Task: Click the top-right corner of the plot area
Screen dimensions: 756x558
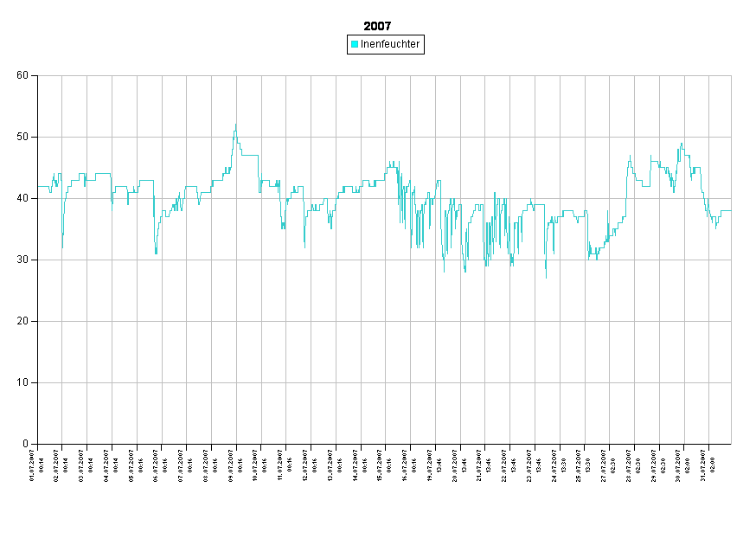Action: pos(731,75)
